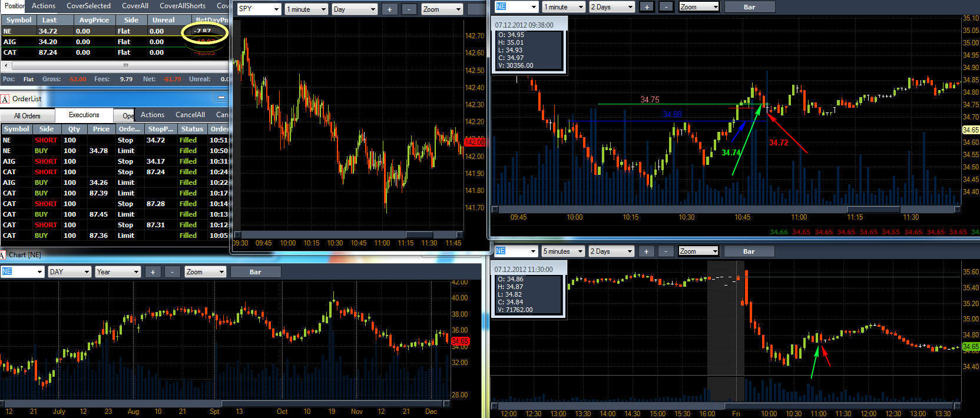
Task: Open the NE symbol dropdown in Chart [NE] window
Action: point(22,272)
